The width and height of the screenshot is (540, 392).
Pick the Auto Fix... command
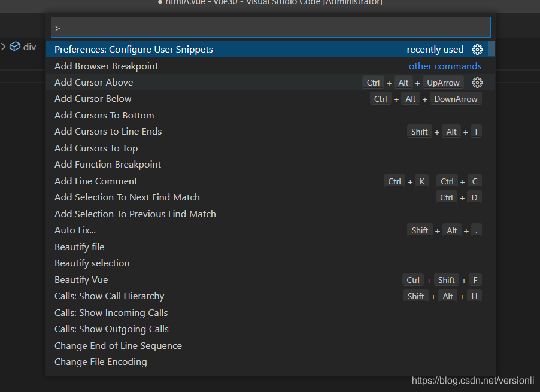pos(271,230)
